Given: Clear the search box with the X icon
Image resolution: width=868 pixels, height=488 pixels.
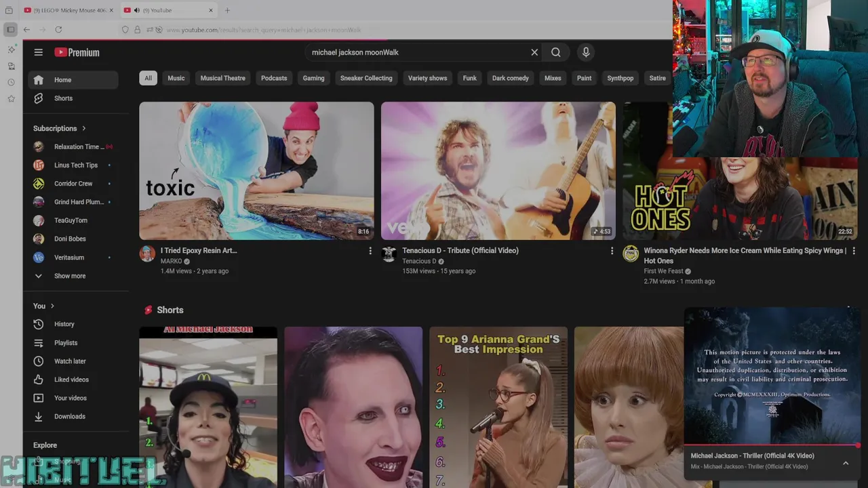Looking at the screenshot, I should point(534,52).
